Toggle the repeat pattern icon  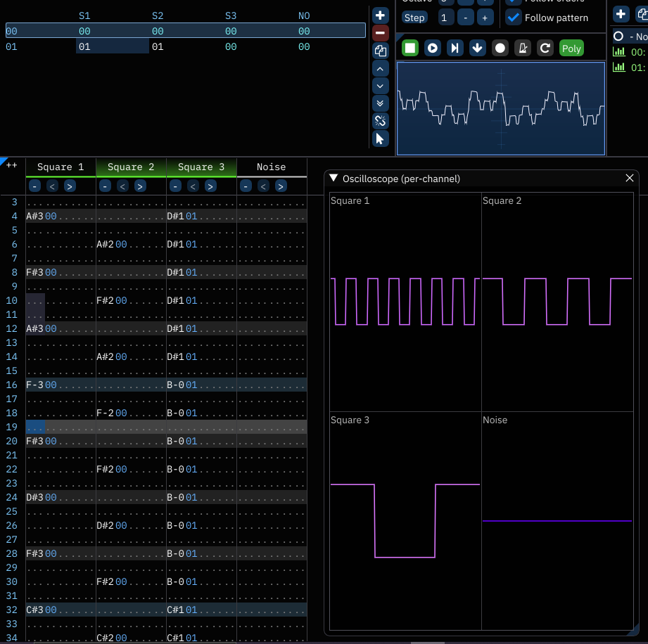click(545, 48)
